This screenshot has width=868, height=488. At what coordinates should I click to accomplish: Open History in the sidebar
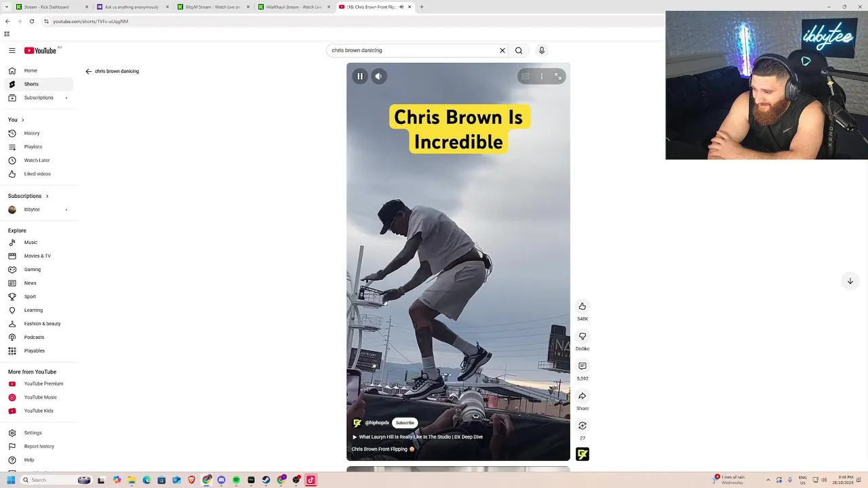click(39, 134)
